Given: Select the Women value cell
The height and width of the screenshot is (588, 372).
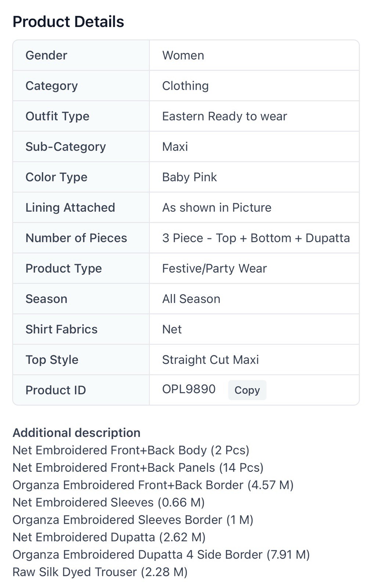Looking at the screenshot, I should coord(183,55).
